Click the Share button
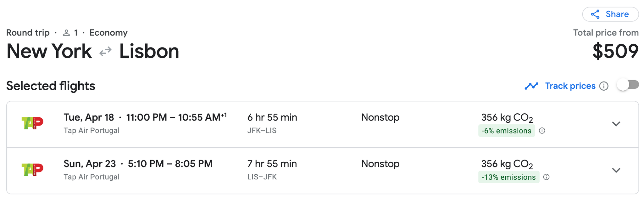This screenshot has height=198, width=644. (610, 14)
